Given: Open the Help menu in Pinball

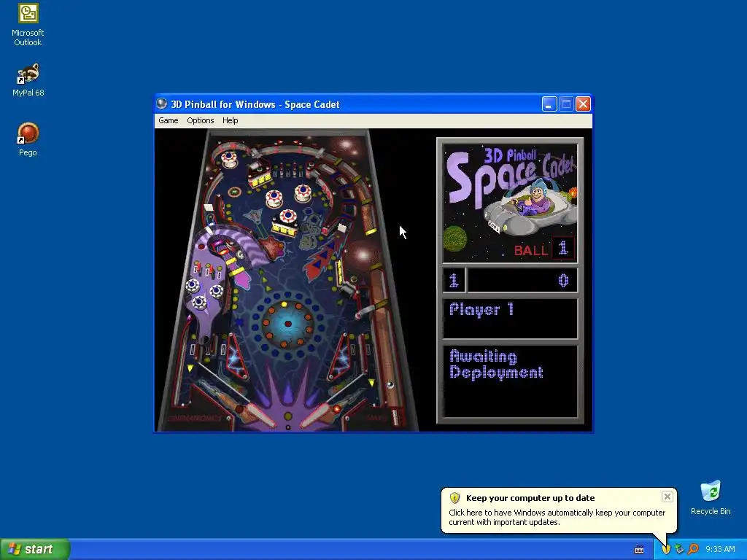Looking at the screenshot, I should [230, 120].
